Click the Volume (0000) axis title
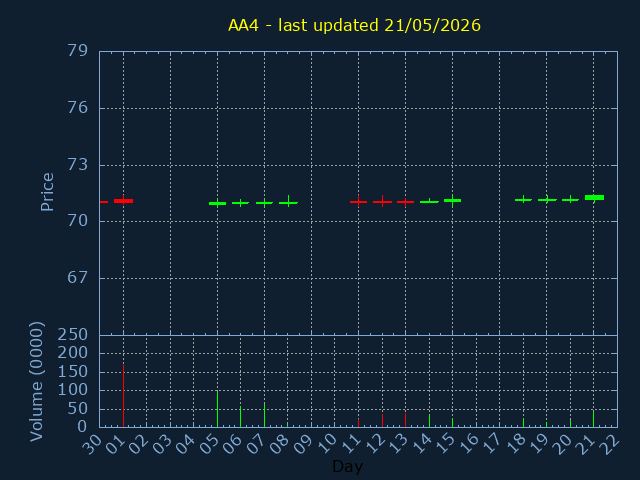 (x=37, y=382)
